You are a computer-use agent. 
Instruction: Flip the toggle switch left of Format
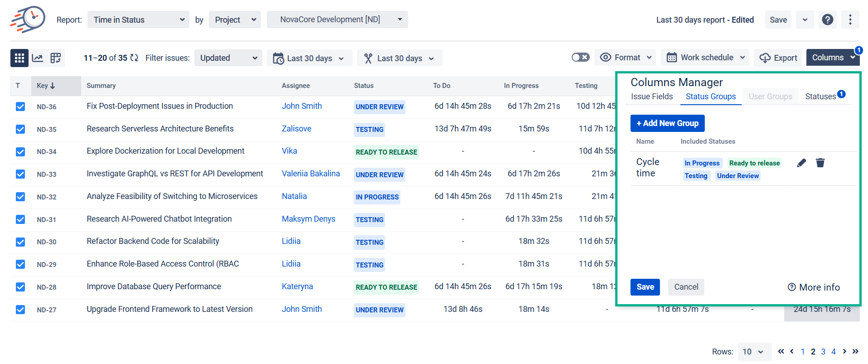point(580,58)
